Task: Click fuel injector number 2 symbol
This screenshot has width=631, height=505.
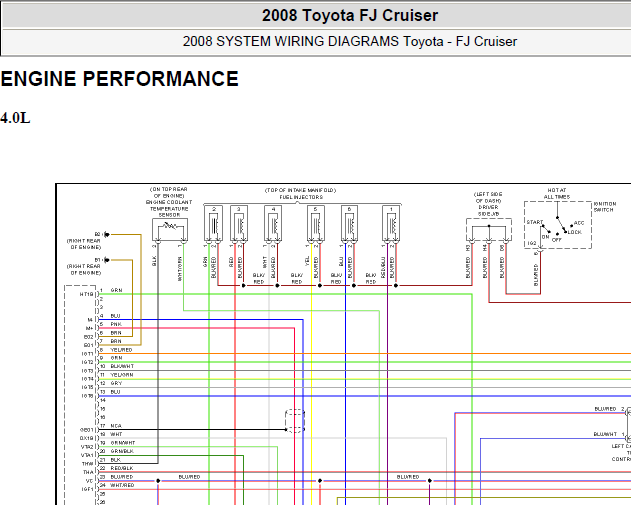Action: [x=213, y=224]
